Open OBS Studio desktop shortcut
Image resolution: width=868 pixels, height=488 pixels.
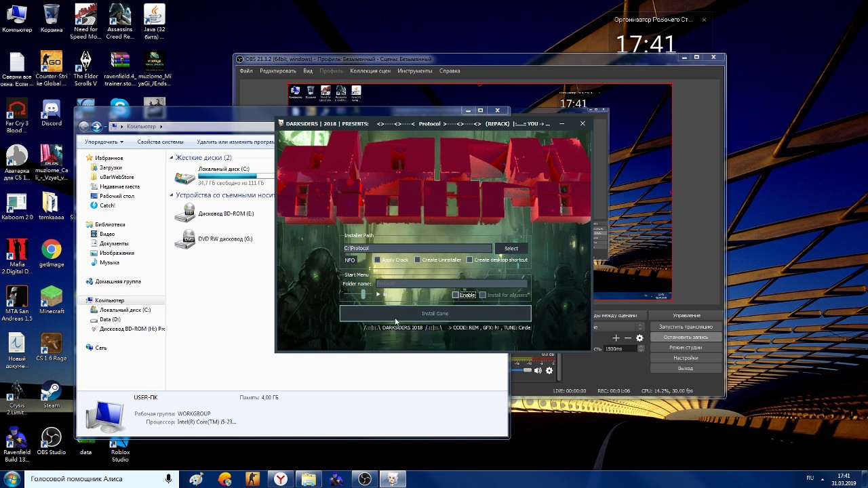point(52,441)
